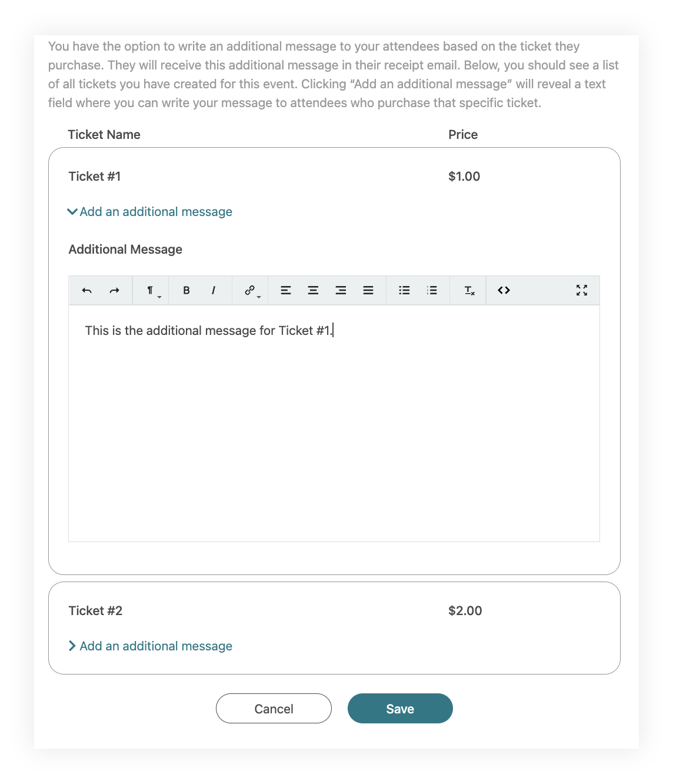
Task: Click the redo arrow in editor toolbar
Action: point(114,290)
